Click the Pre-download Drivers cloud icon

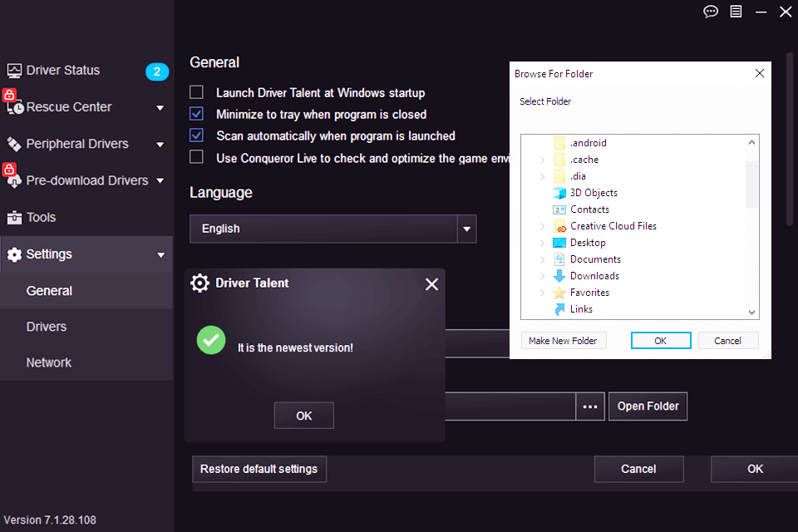(x=14, y=180)
